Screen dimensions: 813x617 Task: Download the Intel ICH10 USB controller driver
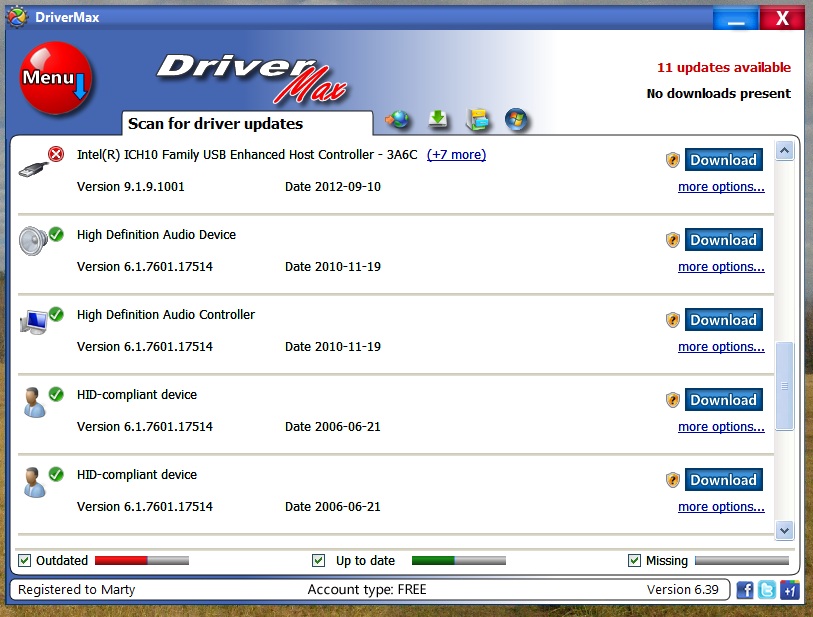723,160
